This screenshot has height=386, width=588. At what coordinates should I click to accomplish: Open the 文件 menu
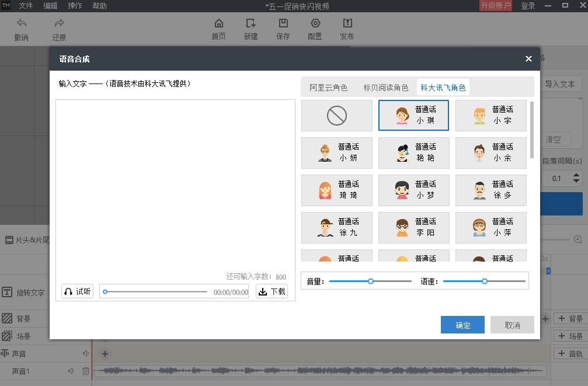click(x=26, y=6)
